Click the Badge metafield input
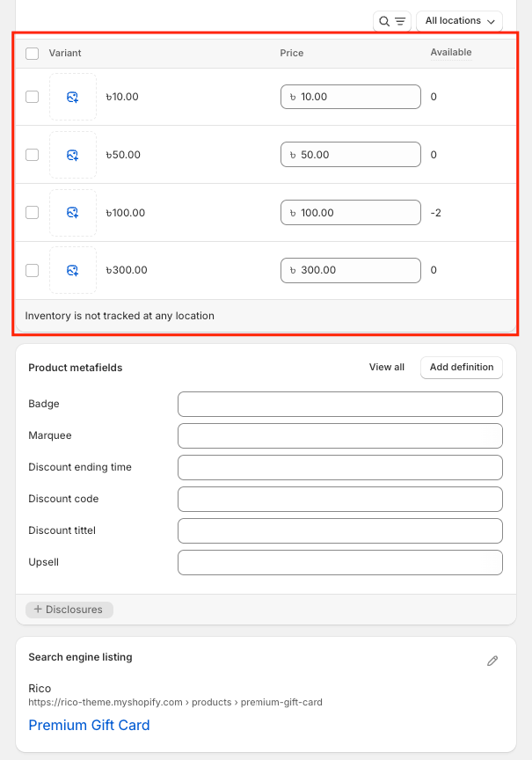Screen dimensions: 532x760 (x=340, y=405)
